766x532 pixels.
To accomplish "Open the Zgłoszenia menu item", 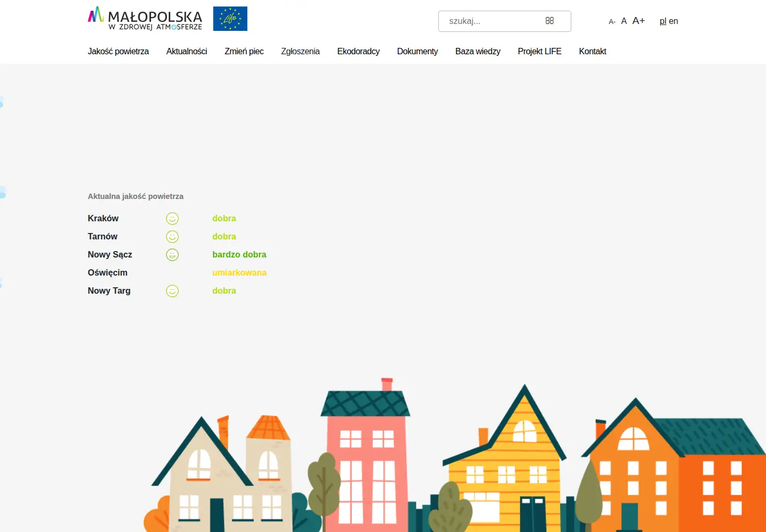I will tap(301, 52).
